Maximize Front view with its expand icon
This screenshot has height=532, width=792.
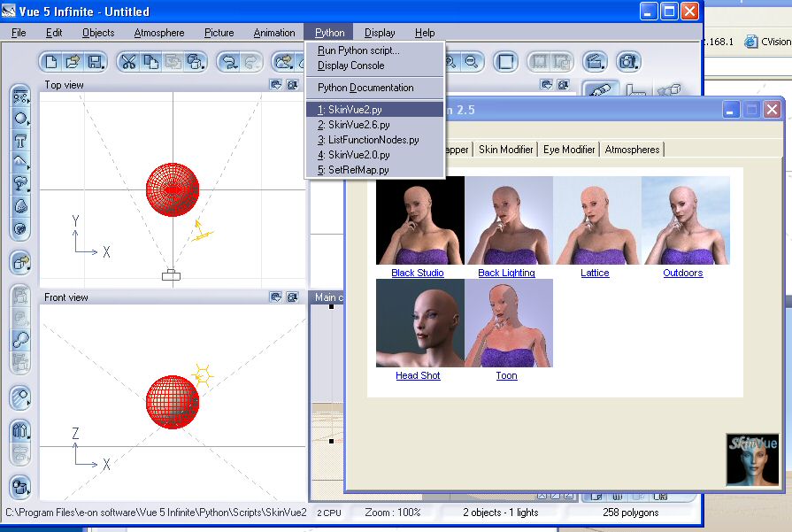tap(292, 297)
